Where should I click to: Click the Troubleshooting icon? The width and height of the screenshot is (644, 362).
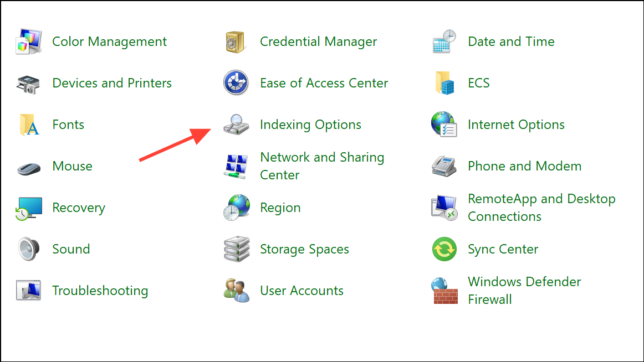pyautogui.click(x=28, y=290)
